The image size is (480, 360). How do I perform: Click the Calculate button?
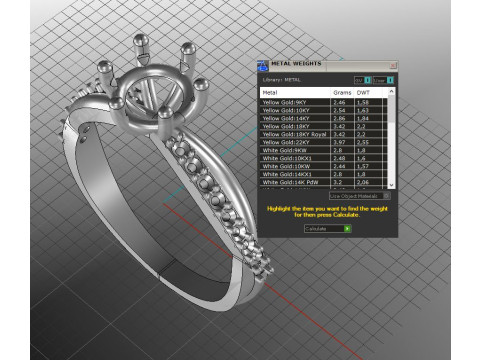coord(328,229)
